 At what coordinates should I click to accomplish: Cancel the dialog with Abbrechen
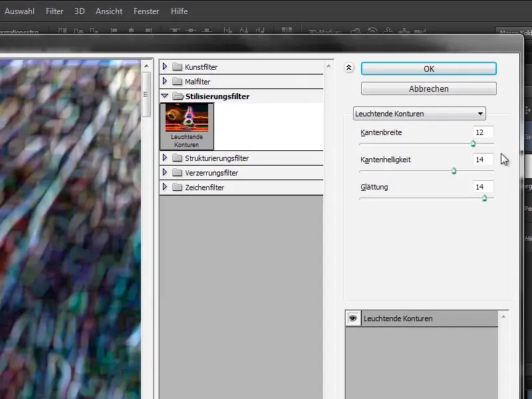428,88
